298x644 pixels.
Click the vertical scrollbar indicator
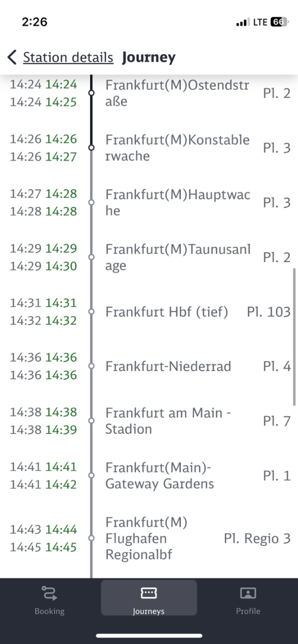295,336
